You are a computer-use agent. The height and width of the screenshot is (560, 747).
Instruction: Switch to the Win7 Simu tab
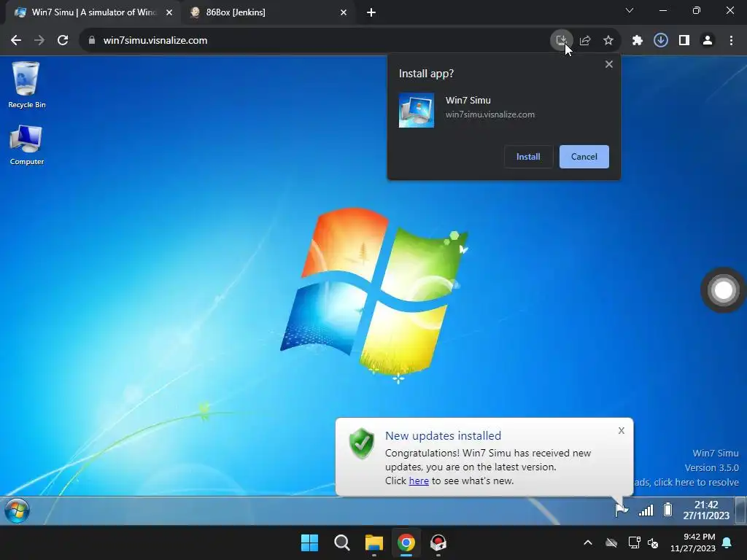(x=93, y=12)
